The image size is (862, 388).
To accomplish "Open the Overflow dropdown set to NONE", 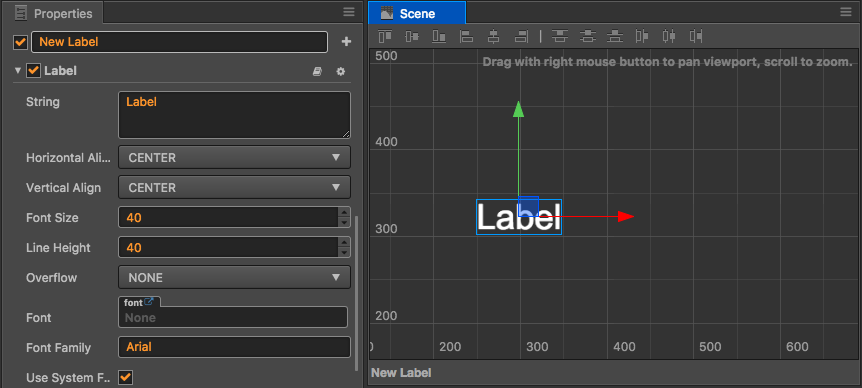I will pyautogui.click(x=234, y=278).
